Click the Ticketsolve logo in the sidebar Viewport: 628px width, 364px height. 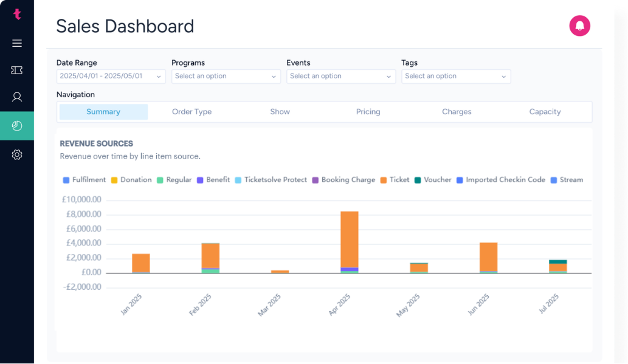tap(17, 15)
